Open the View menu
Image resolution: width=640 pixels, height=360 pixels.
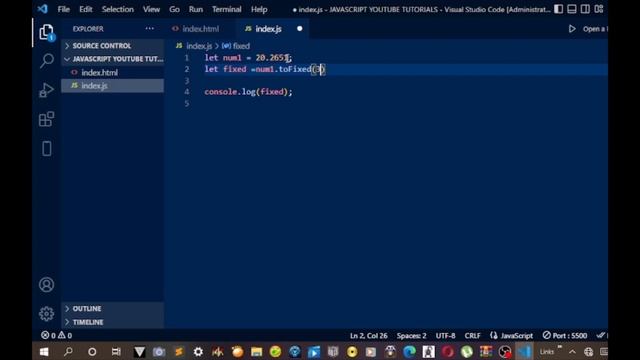pyautogui.click(x=151, y=9)
